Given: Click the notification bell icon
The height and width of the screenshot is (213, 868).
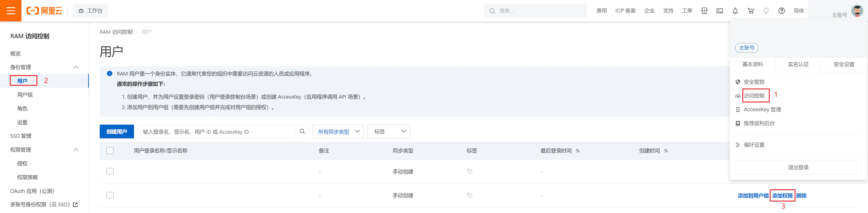Looking at the screenshot, I should click(735, 11).
